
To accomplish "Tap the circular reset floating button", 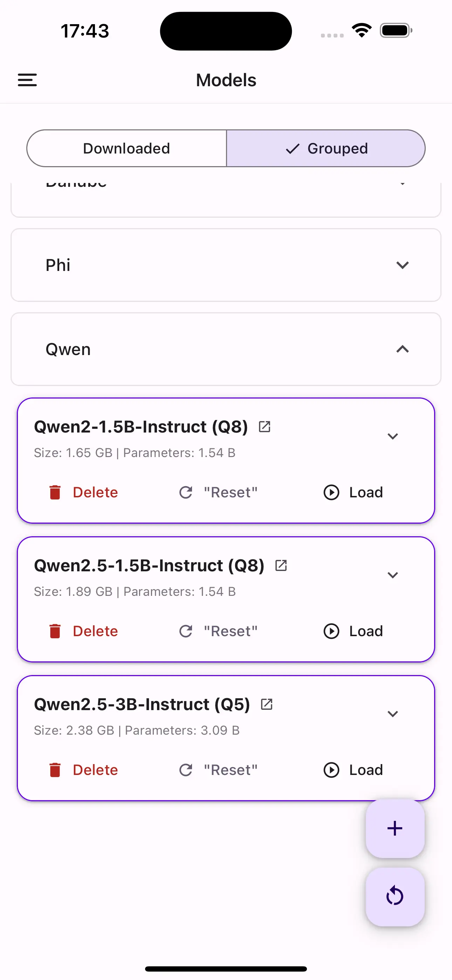I will pyautogui.click(x=395, y=897).
